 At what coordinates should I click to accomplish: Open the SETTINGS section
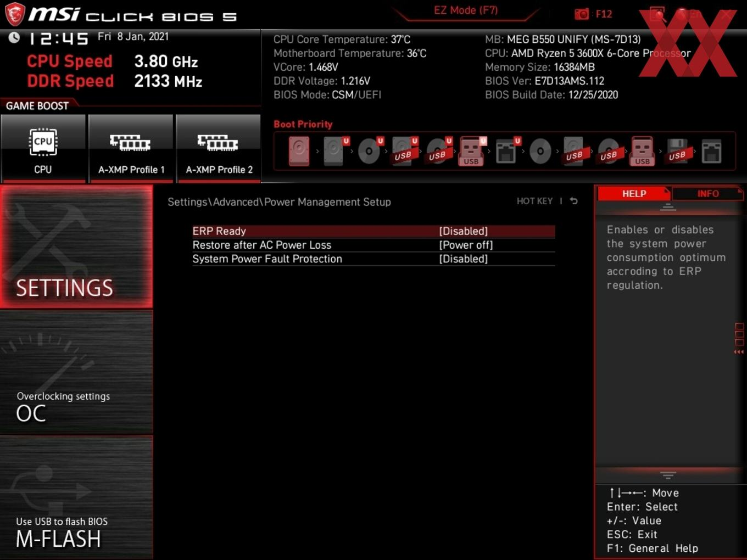(76, 247)
